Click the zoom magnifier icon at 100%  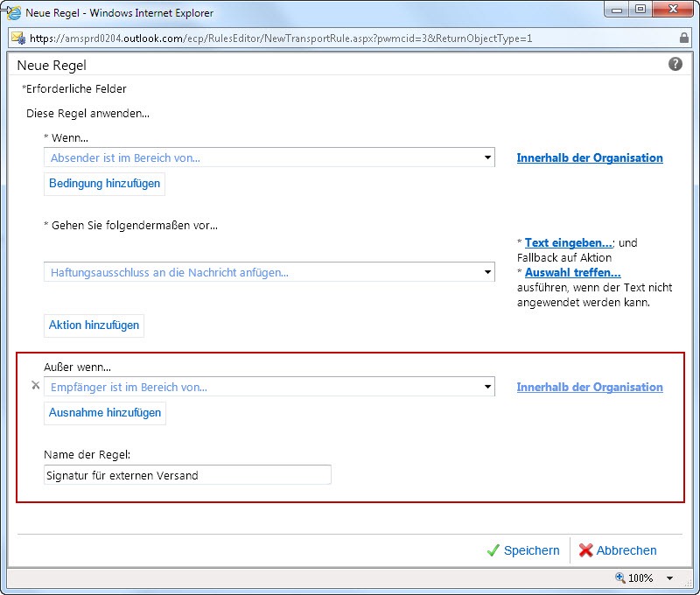click(x=620, y=577)
